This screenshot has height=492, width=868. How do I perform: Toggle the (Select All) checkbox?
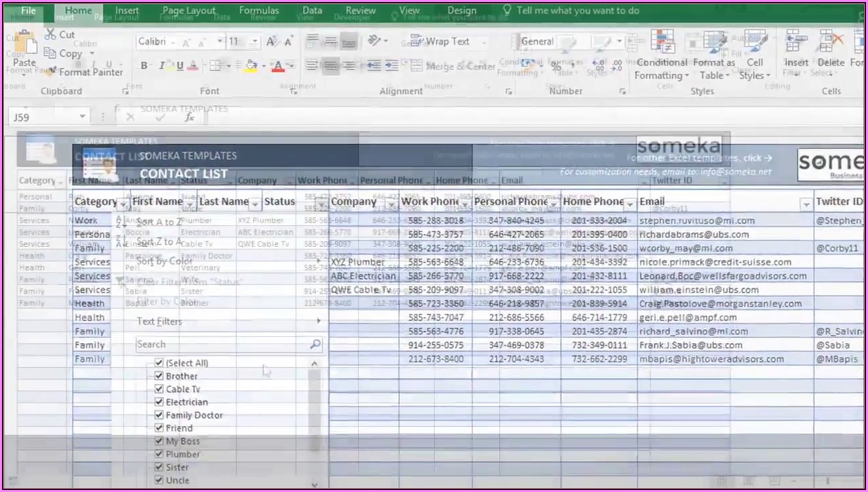click(x=159, y=363)
